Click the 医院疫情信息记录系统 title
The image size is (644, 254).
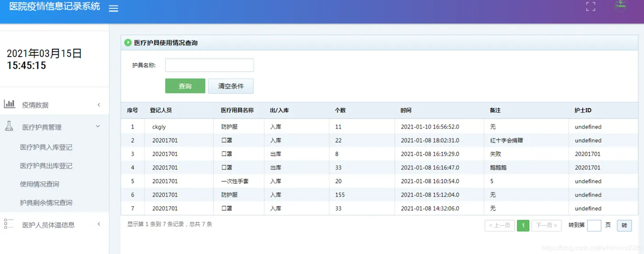55,6
